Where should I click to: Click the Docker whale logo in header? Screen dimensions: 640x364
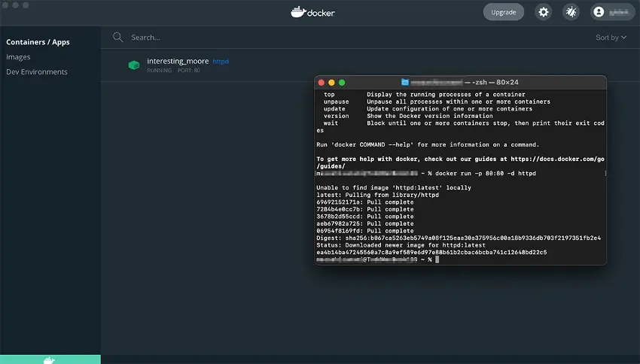point(312,12)
